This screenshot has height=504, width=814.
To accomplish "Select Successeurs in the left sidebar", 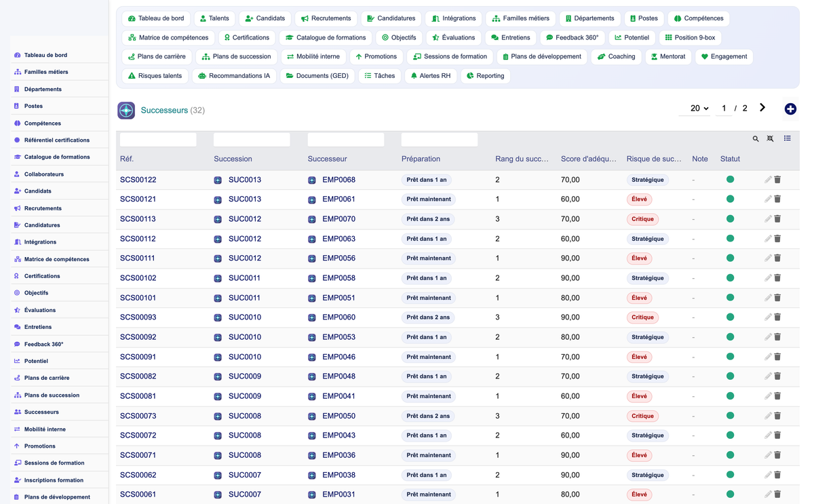I will tap(41, 412).
